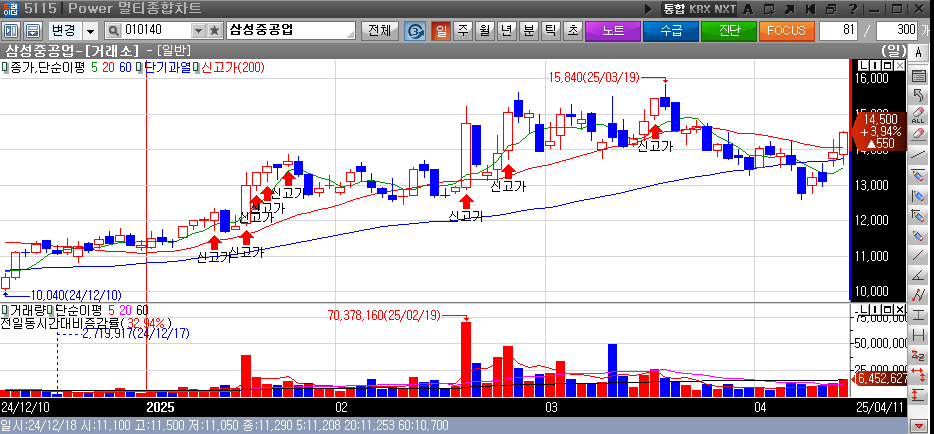The image size is (934, 434).
Task: Click the 변경 button
Action: click(64, 30)
